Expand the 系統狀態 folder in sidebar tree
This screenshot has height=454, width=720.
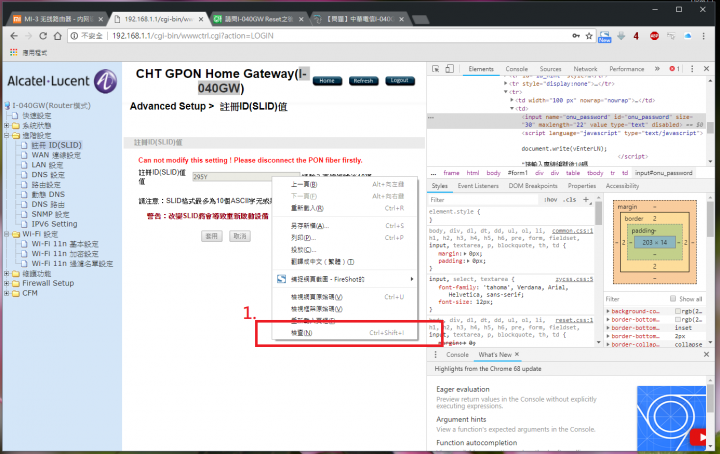coord(7,125)
